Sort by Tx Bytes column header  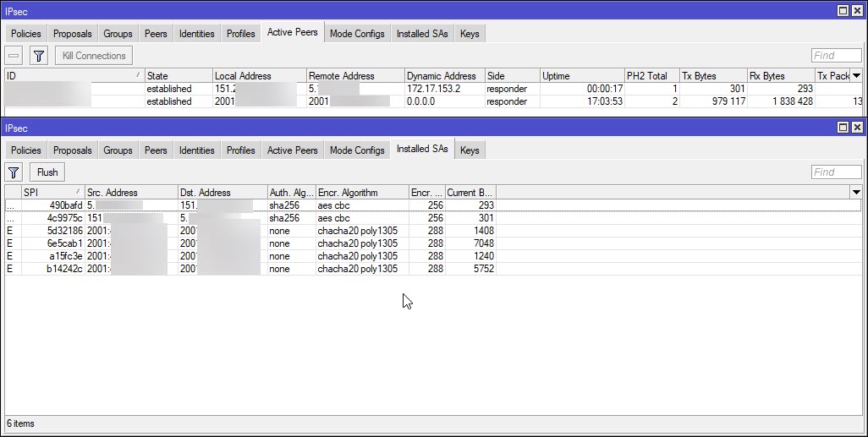713,76
